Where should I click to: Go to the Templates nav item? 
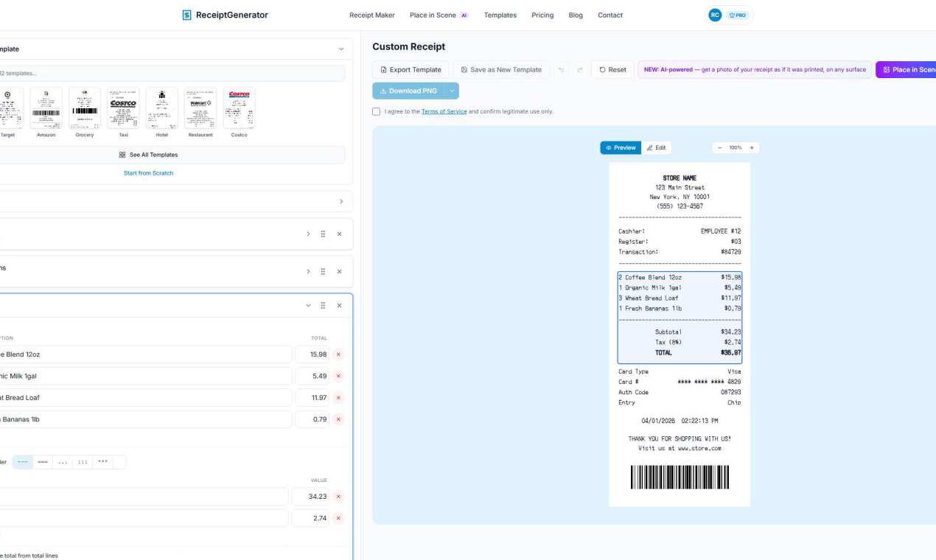500,15
